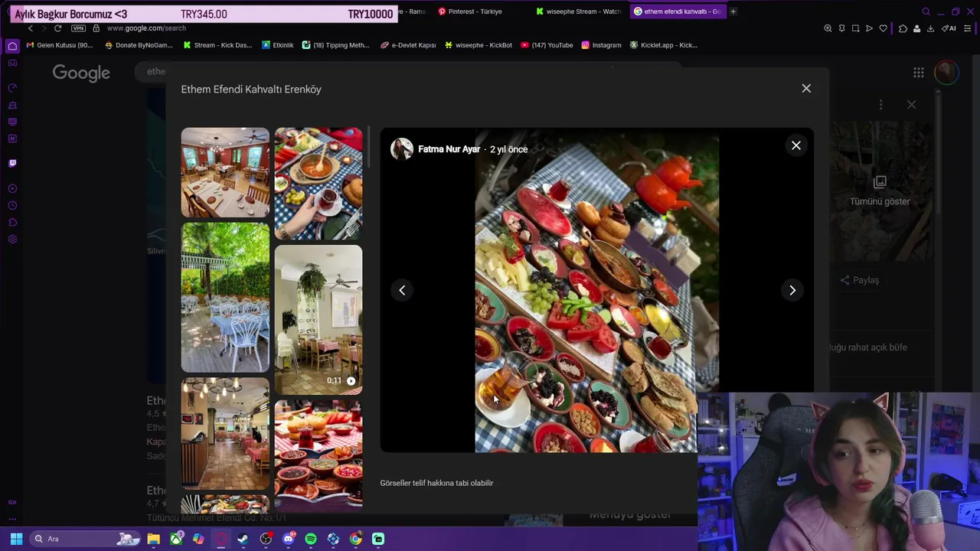Viewport: 980px width, 551px height.
Task: Click the taskbar Ara search box
Action: point(86,539)
